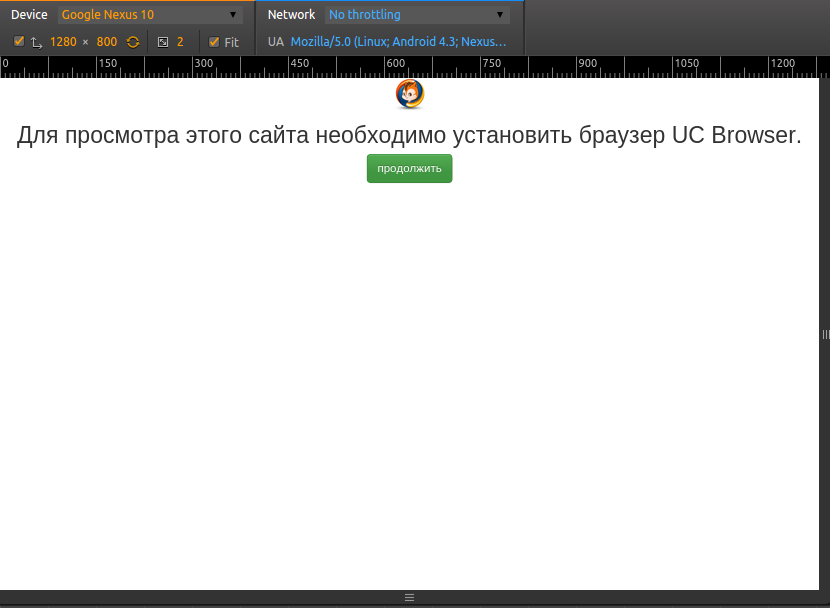Click the orange reload viewport icon

point(132,41)
